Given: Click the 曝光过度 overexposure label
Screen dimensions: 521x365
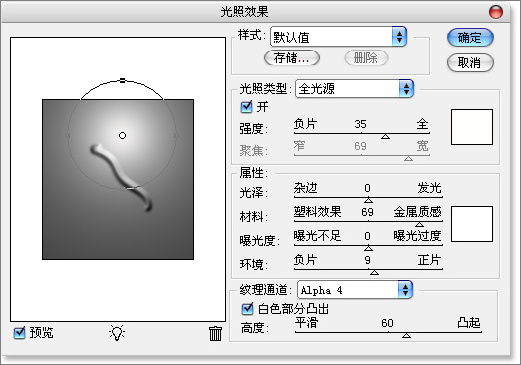Looking at the screenshot, I should pyautogui.click(x=418, y=236).
